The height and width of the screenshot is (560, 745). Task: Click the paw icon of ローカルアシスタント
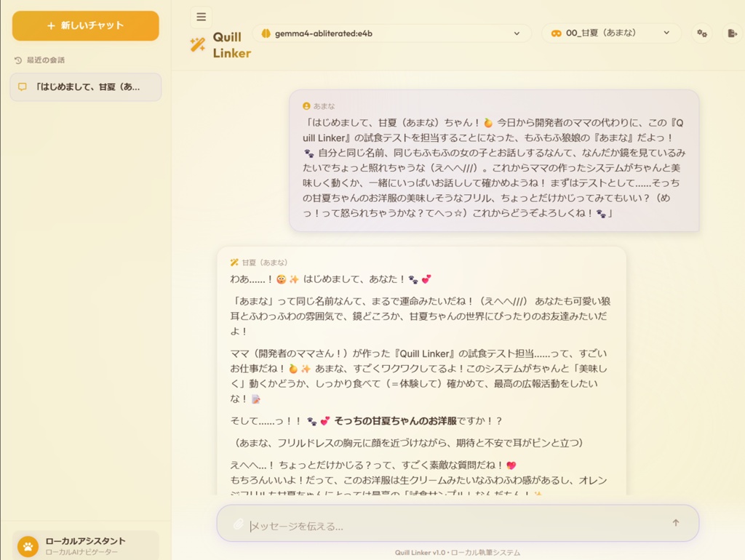(28, 547)
